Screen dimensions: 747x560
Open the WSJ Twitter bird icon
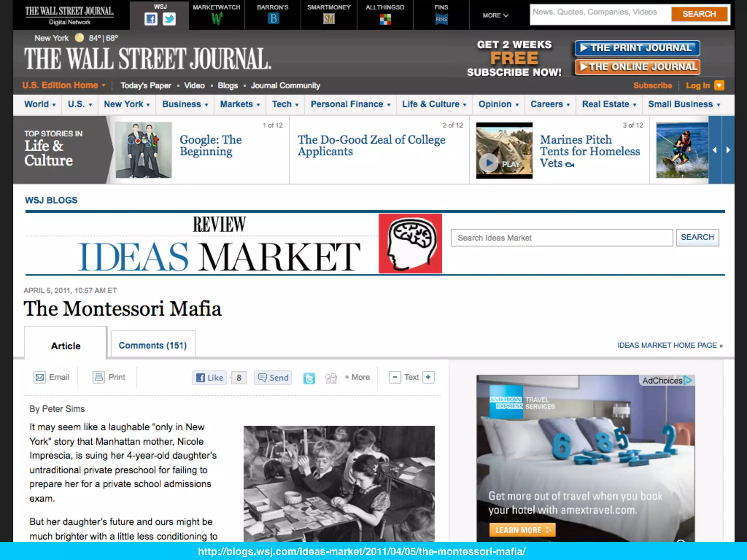coord(169,19)
